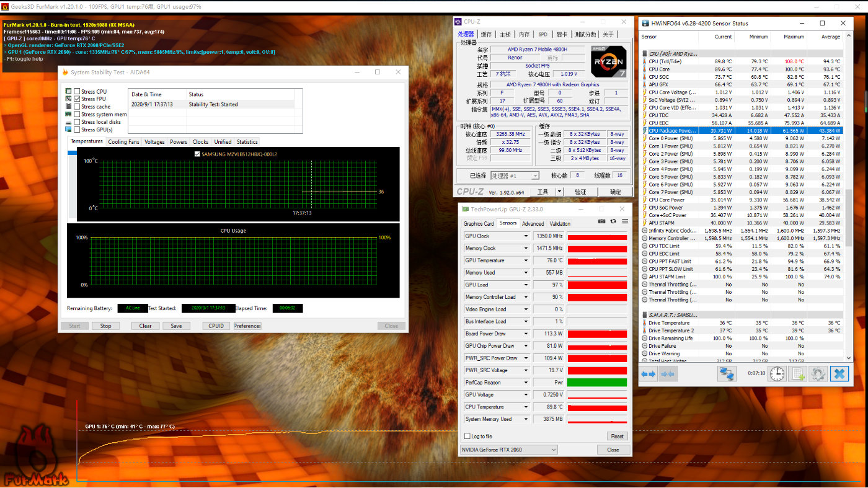Click the GPU-Z refresh icon

pos(613,221)
